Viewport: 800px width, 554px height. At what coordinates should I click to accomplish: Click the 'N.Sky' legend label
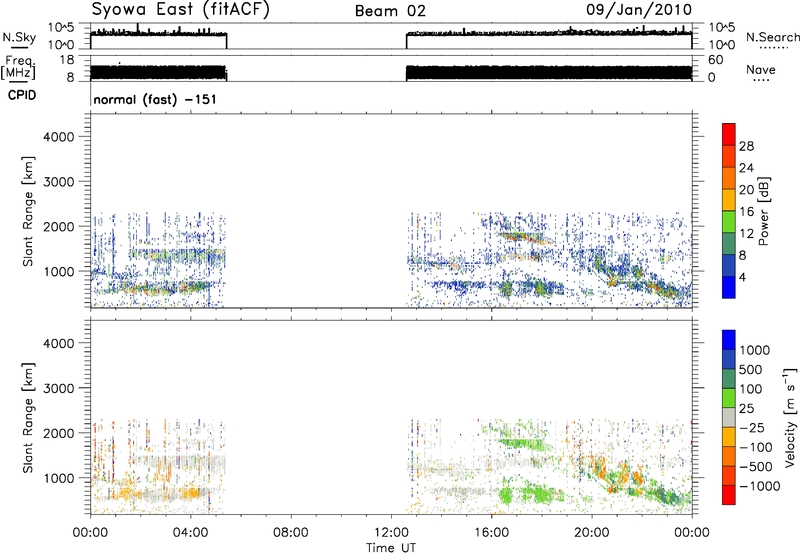(x=19, y=38)
